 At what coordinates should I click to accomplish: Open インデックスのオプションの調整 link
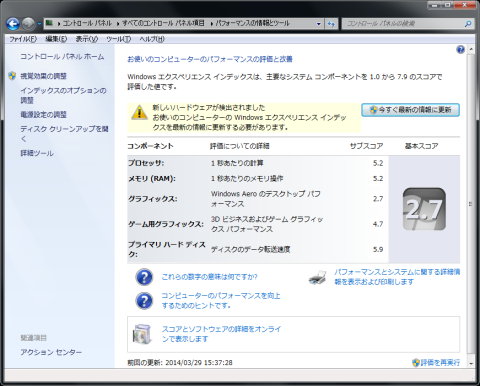coord(63,95)
